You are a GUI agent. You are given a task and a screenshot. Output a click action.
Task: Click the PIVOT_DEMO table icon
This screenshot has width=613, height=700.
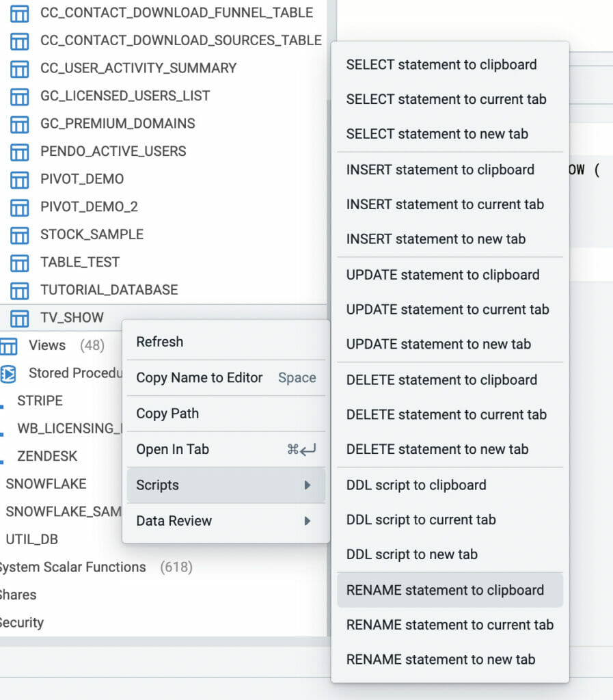19,179
